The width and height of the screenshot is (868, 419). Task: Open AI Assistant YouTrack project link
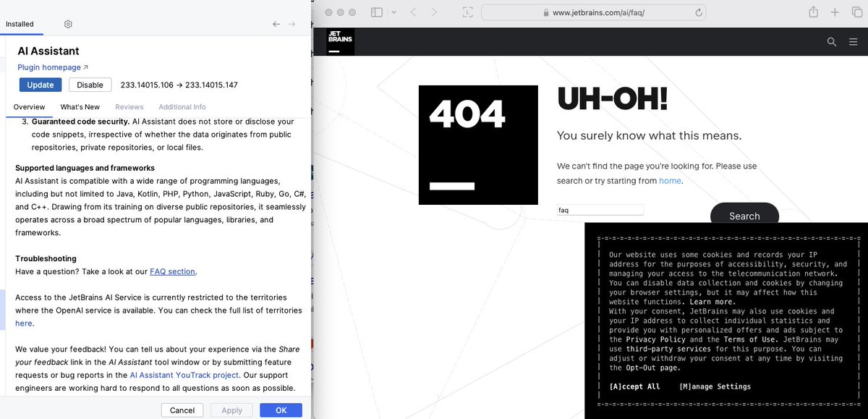[x=184, y=375]
